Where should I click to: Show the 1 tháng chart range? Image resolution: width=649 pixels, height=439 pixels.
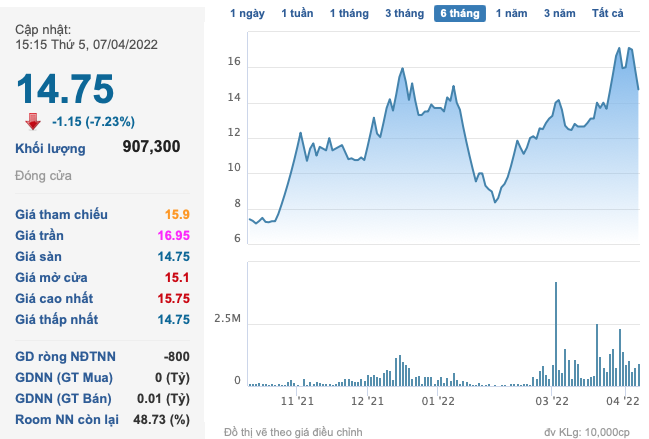(x=349, y=14)
